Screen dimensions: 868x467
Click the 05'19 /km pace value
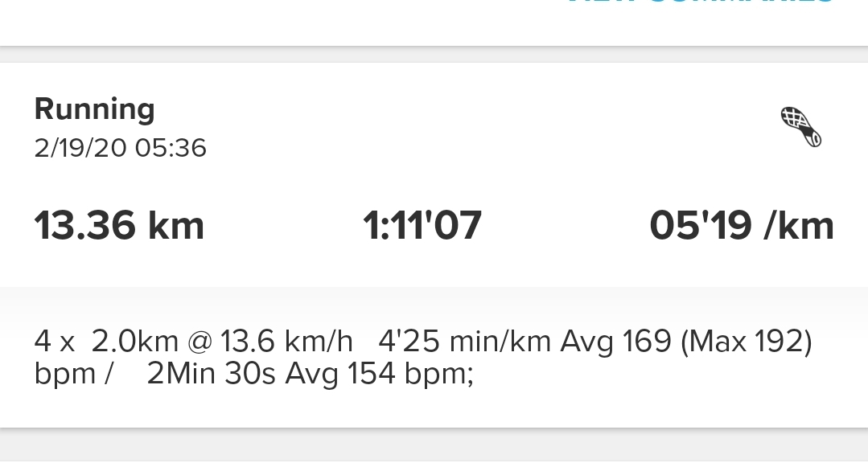[742, 225]
